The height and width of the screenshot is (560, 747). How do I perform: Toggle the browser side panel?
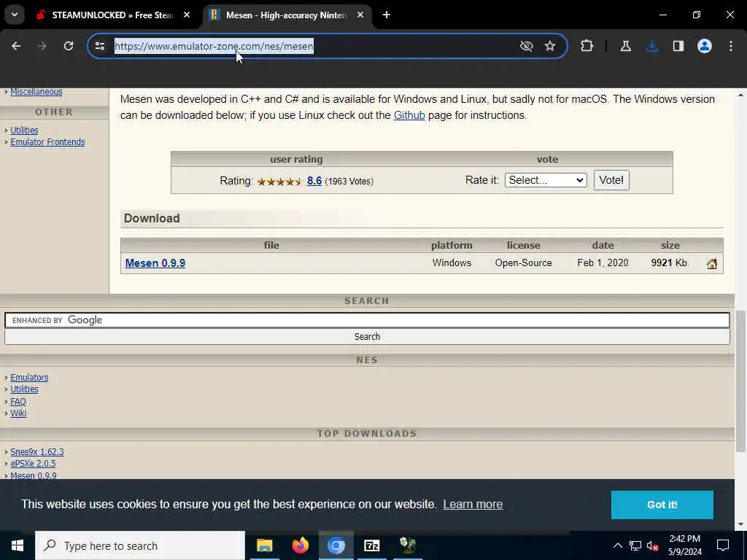point(678,46)
